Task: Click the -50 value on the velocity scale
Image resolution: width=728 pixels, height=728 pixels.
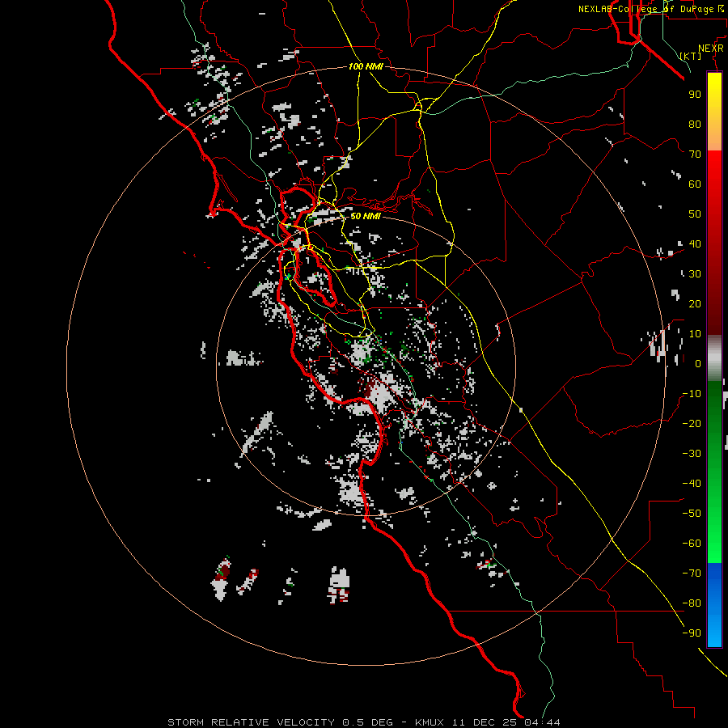Action: pos(692,514)
